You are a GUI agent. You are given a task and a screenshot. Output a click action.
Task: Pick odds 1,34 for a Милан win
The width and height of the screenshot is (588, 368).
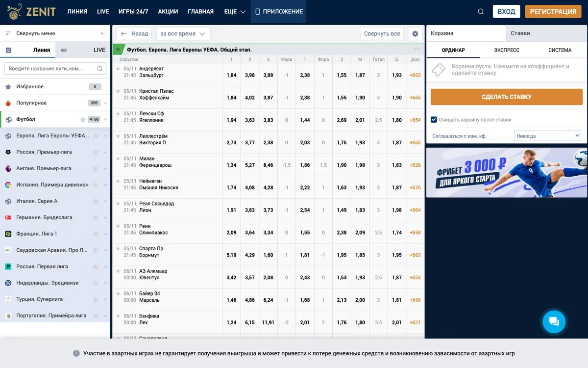[x=231, y=165]
